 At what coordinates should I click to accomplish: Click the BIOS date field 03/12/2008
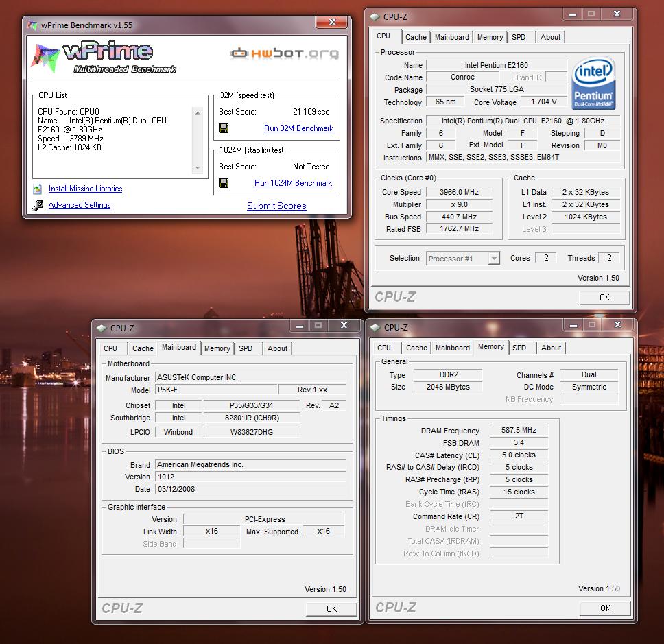[250, 489]
